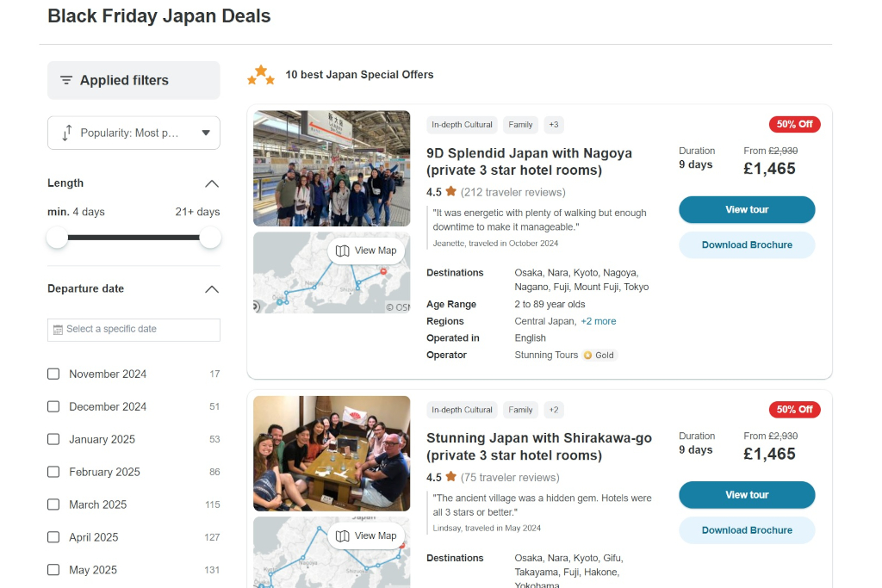882x588 pixels.
Task: Click the In-depth Cultural tag on first tour
Action: 462,125
